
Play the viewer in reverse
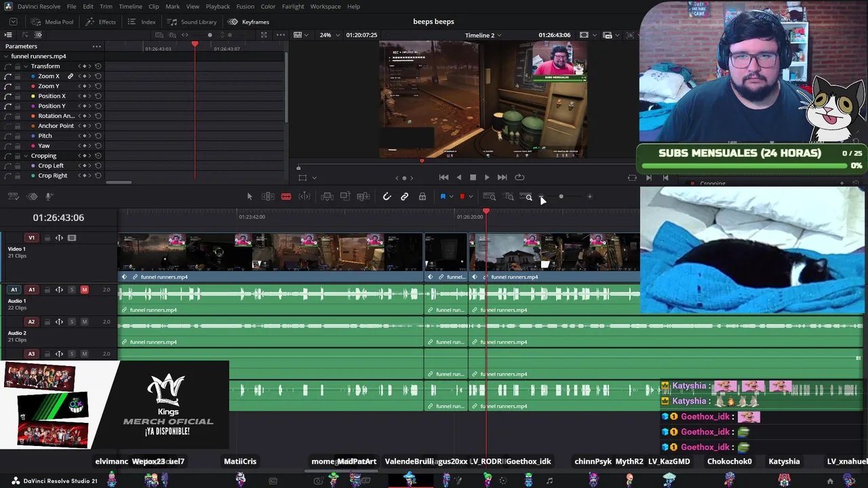458,178
